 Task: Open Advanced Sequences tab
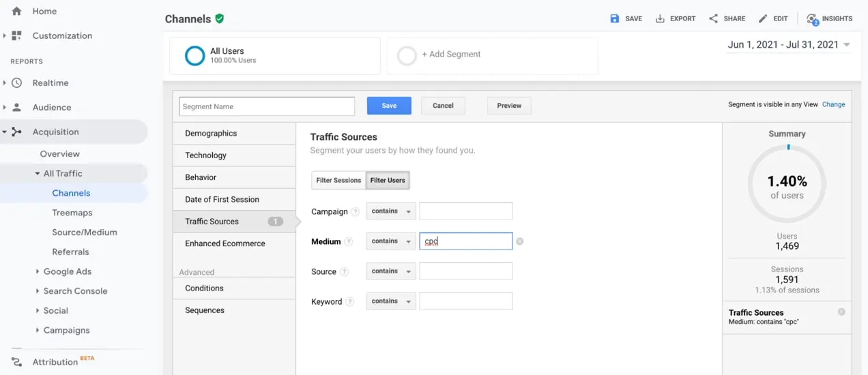pos(234,310)
